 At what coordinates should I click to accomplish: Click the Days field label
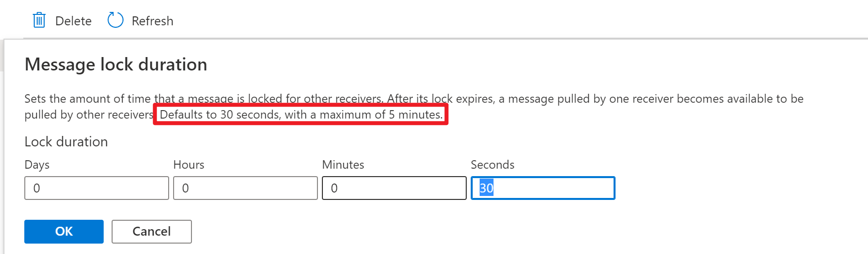coord(37,165)
